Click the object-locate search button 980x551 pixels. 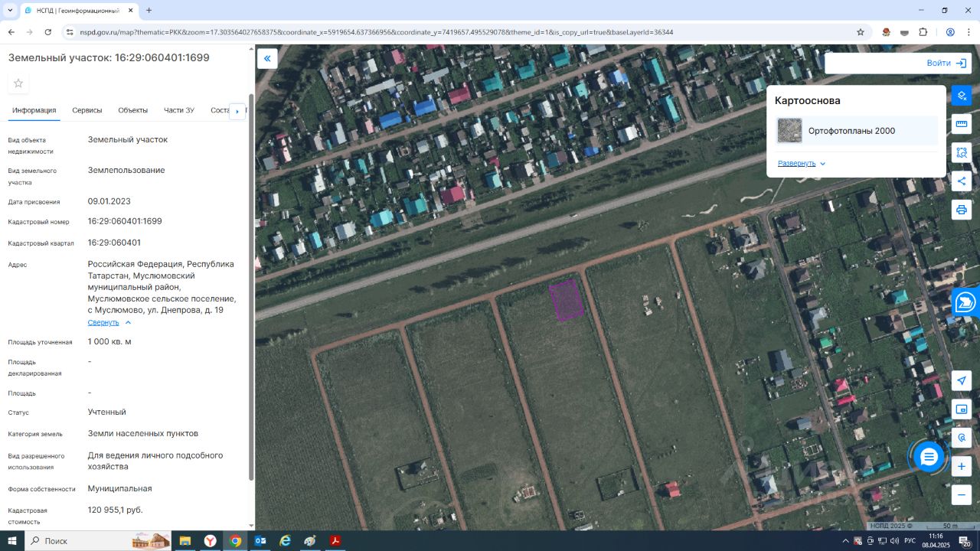coord(962,438)
